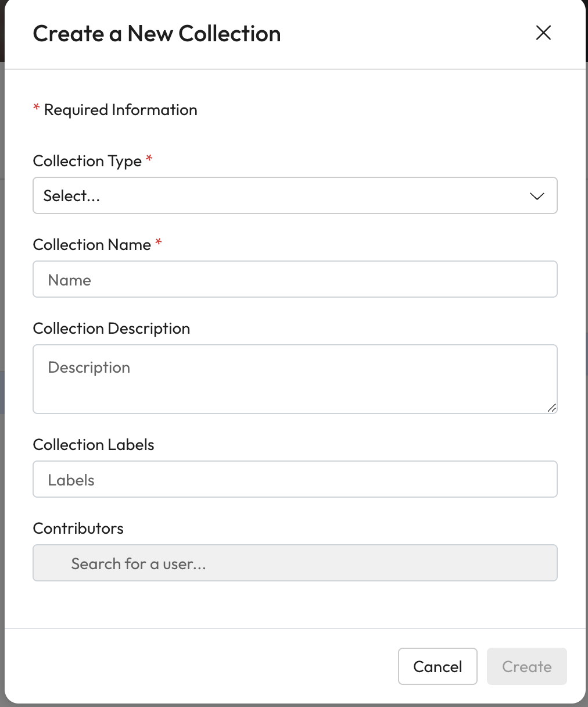588x707 pixels.
Task: Click the Contributors user search box
Action: coord(295,563)
